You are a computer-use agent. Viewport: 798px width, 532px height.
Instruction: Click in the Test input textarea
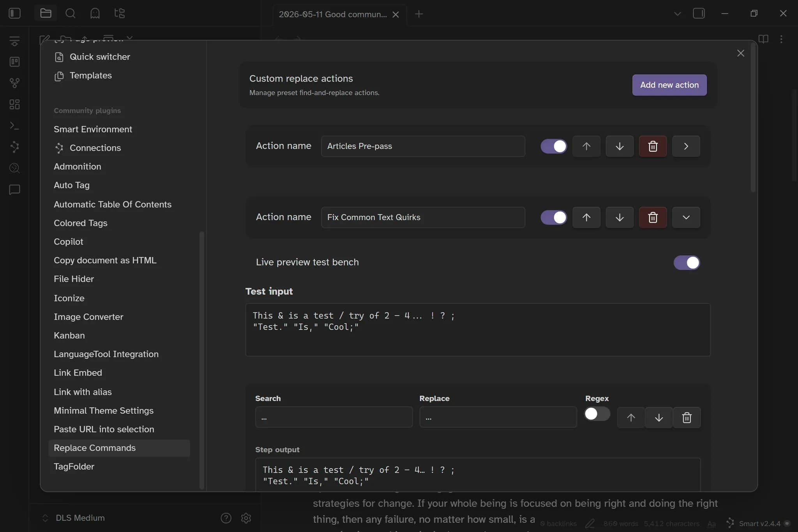478,330
